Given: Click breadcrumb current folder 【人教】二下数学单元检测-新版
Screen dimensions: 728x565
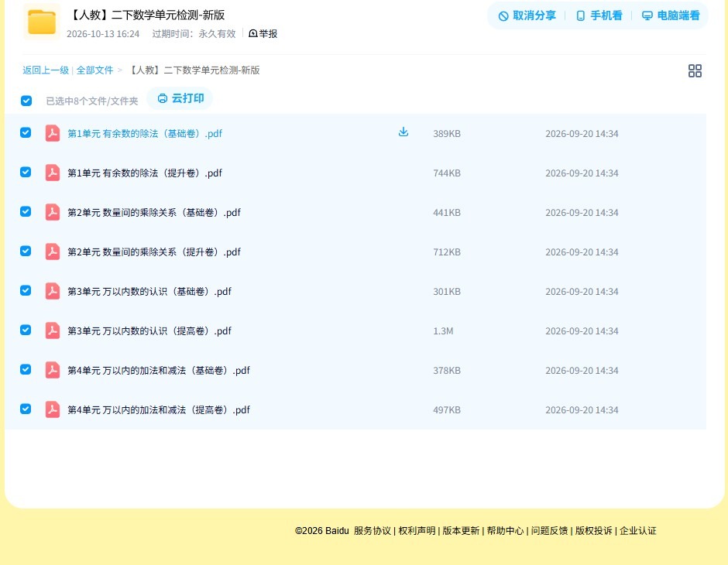Looking at the screenshot, I should pos(194,70).
